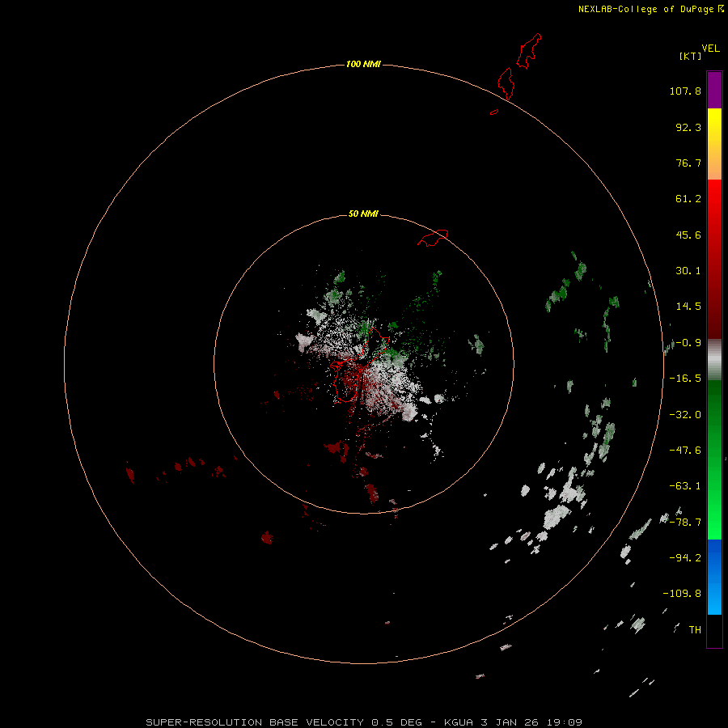Click the bright red segment of the color bar
The image size is (728, 728).
[714, 200]
